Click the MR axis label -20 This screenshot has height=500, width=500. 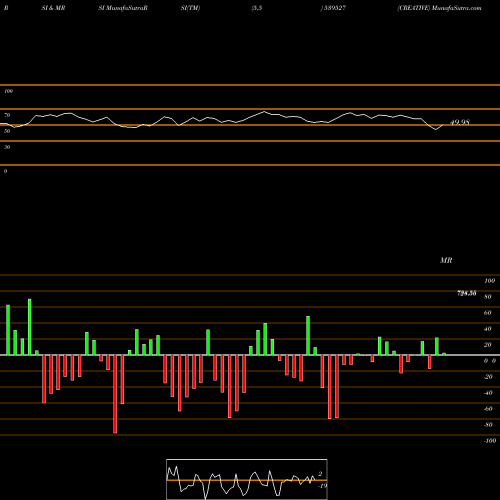(x=488, y=377)
